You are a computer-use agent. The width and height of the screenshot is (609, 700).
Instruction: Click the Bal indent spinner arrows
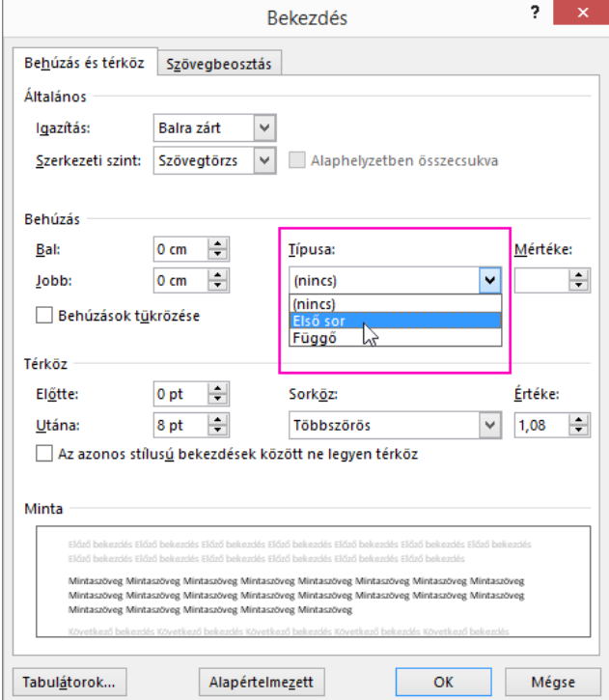pyautogui.click(x=219, y=250)
